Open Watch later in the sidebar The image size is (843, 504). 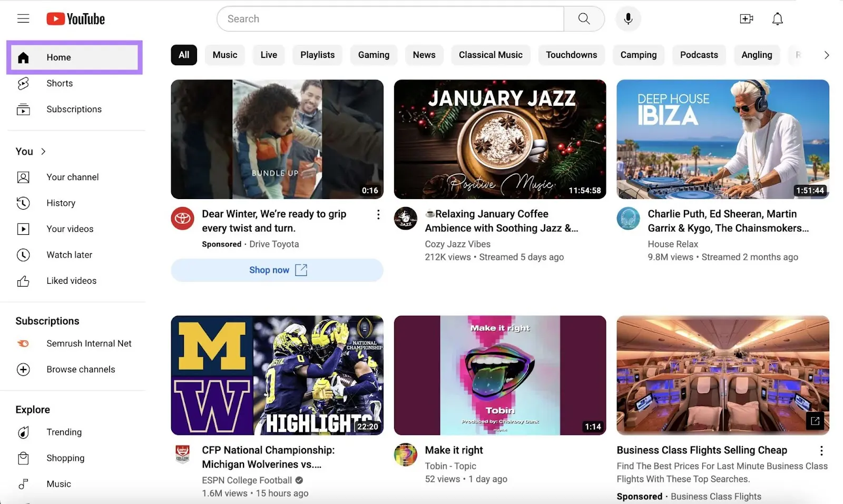coord(69,255)
